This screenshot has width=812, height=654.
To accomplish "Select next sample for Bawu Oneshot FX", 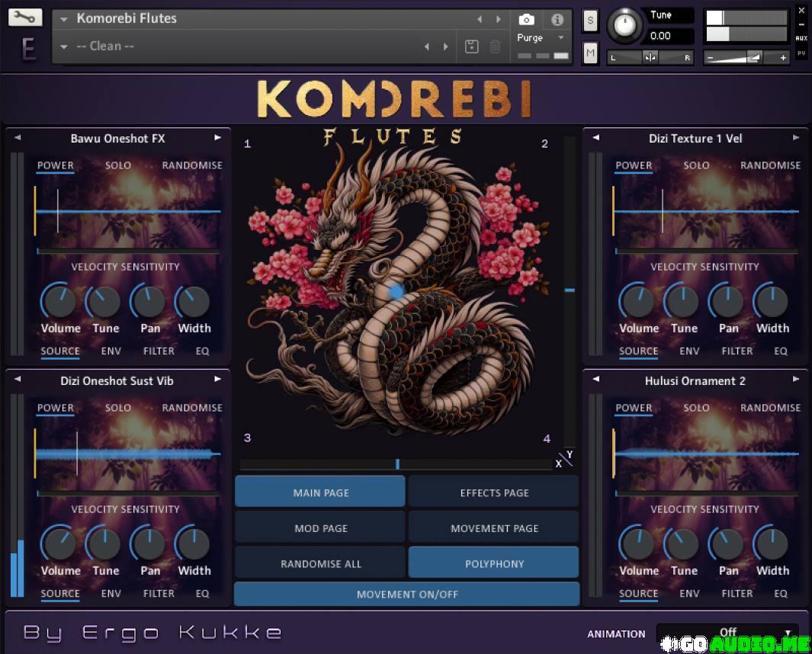I will (217, 138).
